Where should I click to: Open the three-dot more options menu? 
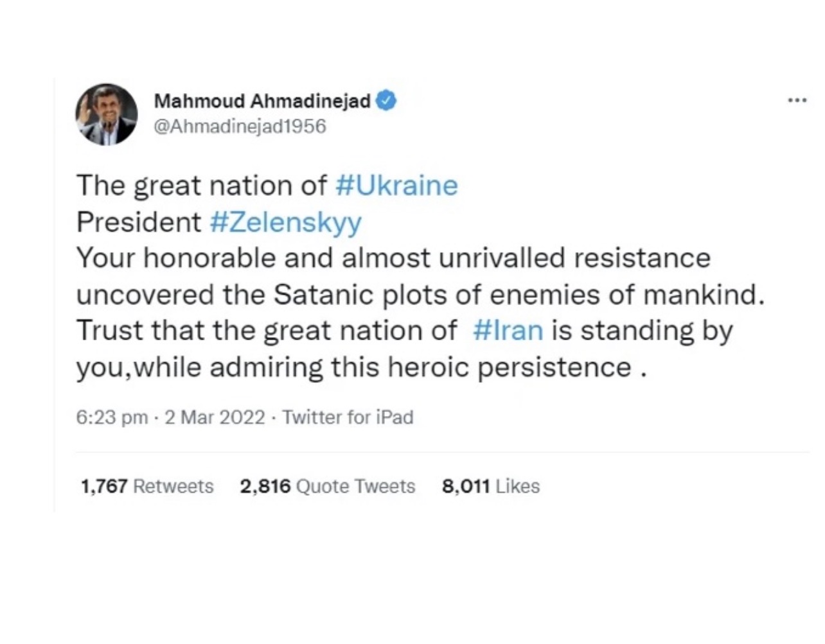797,101
